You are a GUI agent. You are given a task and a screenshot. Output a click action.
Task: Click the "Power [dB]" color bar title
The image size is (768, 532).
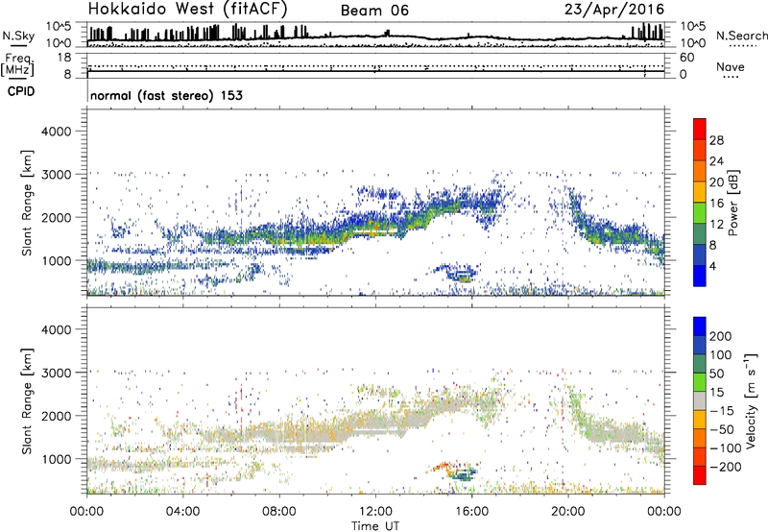click(732, 203)
